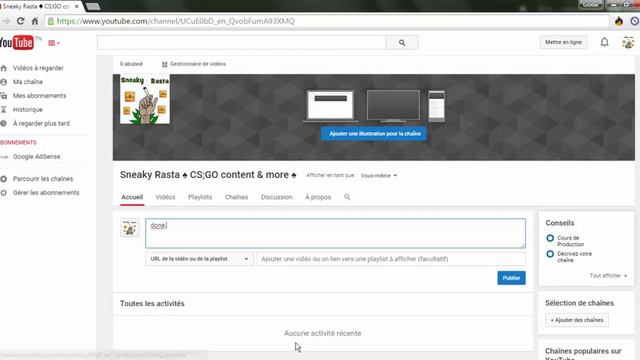Click the YouTube logo
The height and width of the screenshot is (360, 640).
tap(17, 42)
